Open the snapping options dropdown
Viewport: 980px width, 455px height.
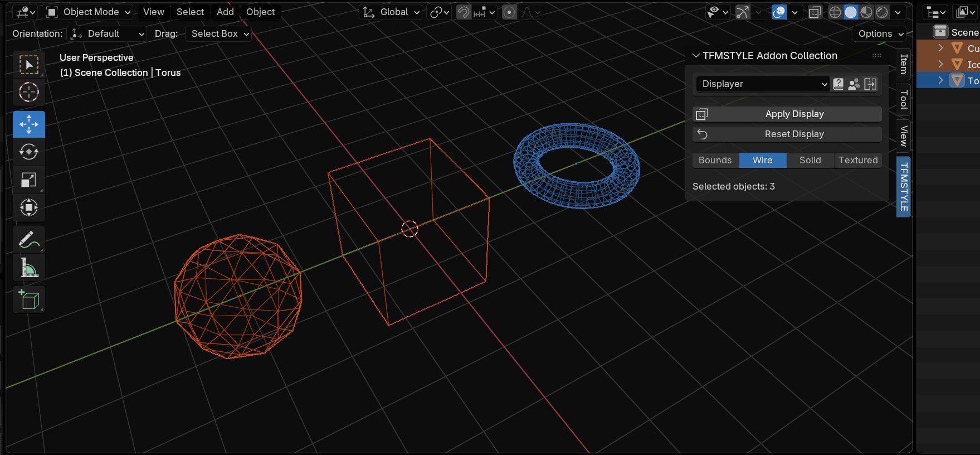(x=484, y=12)
